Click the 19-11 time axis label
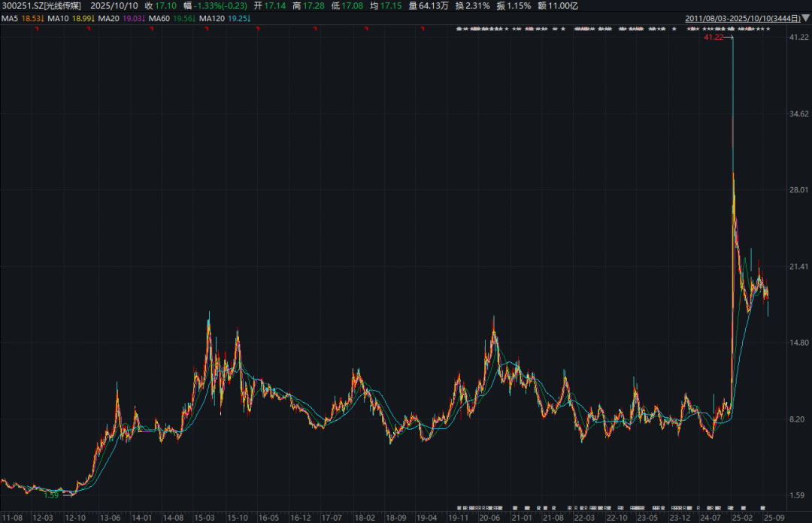This screenshot has height=523, width=812. pyautogui.click(x=458, y=518)
